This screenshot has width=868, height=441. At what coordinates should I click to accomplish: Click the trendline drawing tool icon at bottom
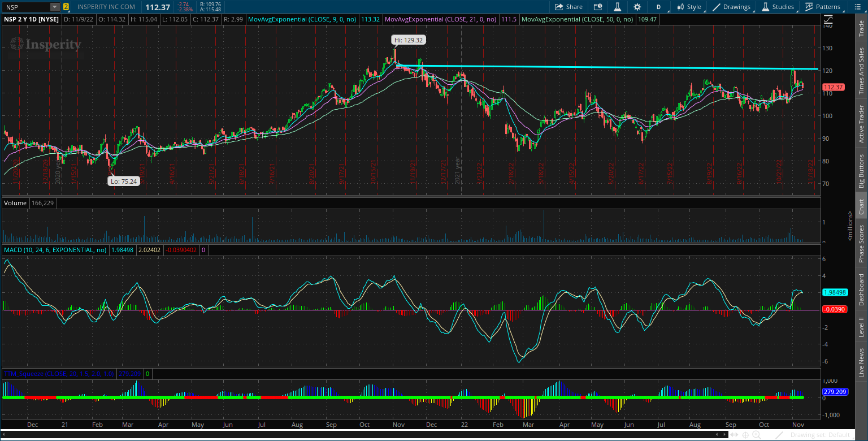coord(779,435)
